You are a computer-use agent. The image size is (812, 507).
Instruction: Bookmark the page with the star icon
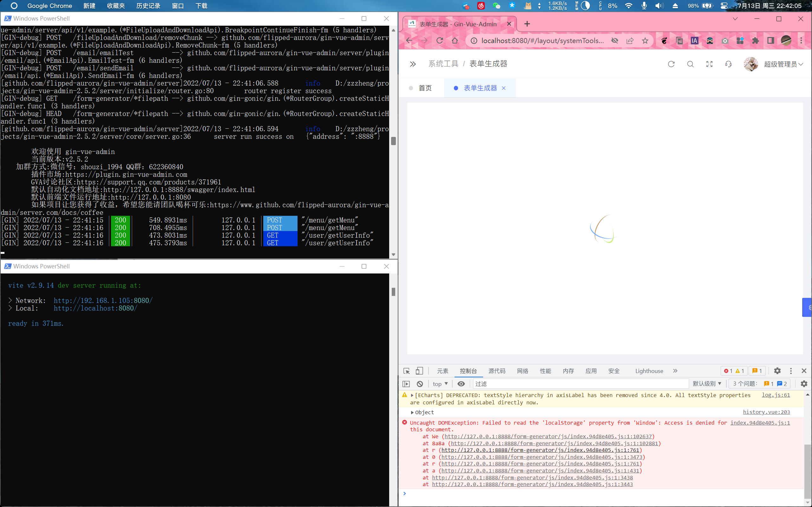(645, 40)
